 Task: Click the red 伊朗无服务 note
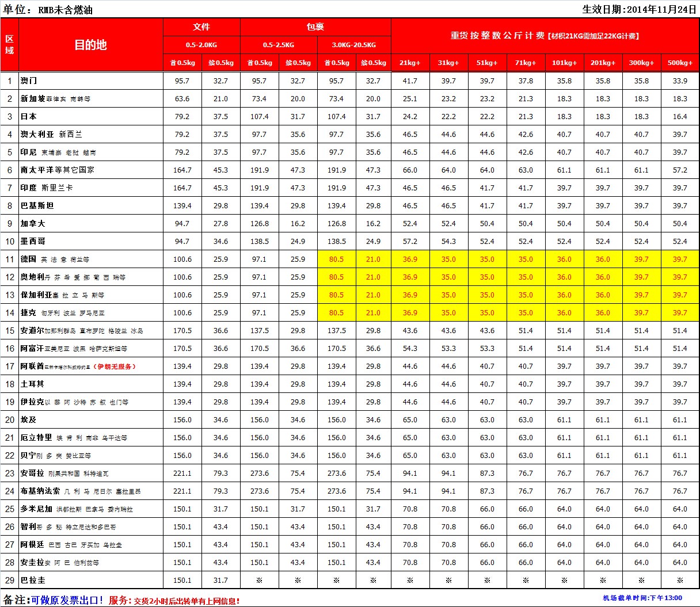pos(117,367)
